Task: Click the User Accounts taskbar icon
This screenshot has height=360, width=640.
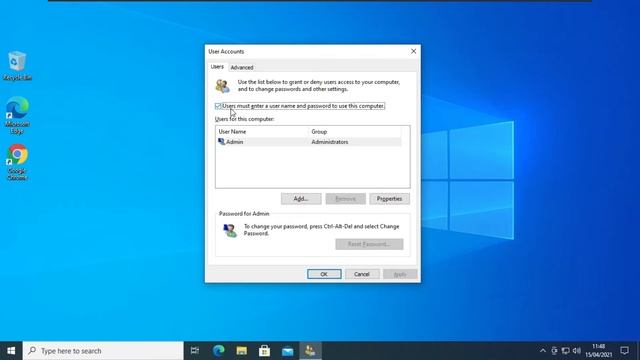Action: click(310, 351)
